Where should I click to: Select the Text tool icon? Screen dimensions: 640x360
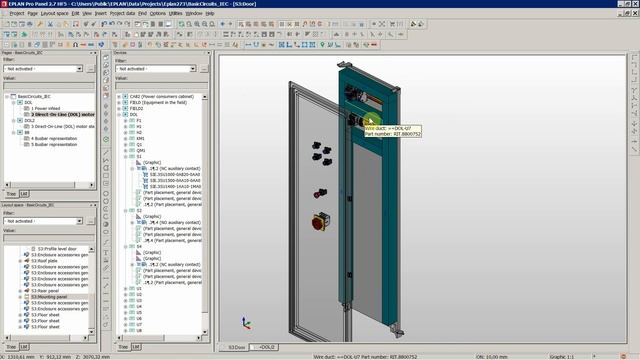[x=106, y=253]
